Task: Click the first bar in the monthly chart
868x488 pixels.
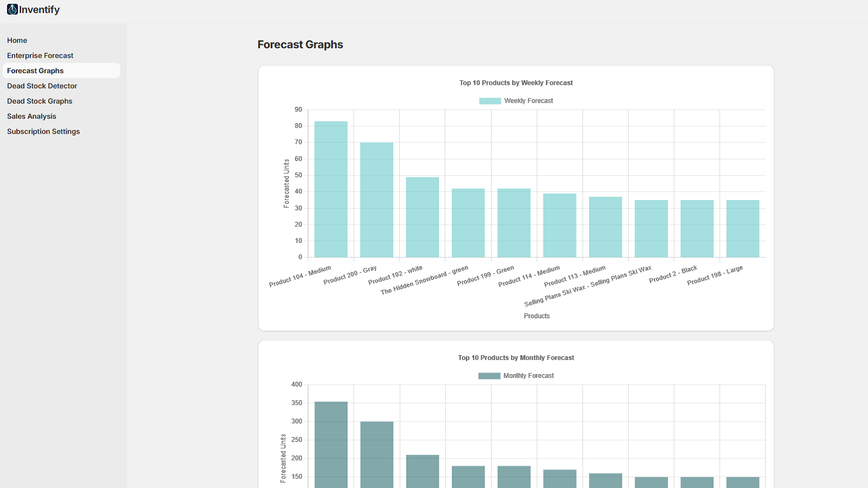Action: click(x=330, y=445)
